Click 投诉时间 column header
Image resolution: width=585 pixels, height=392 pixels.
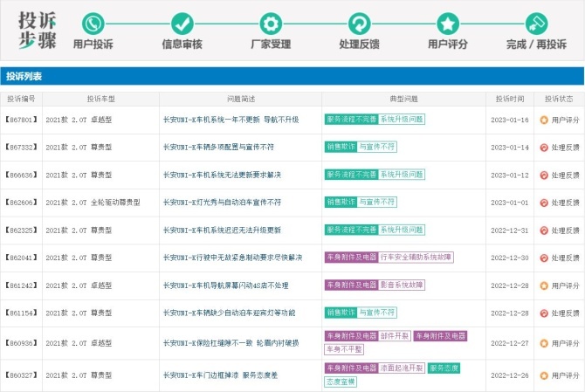(510, 99)
